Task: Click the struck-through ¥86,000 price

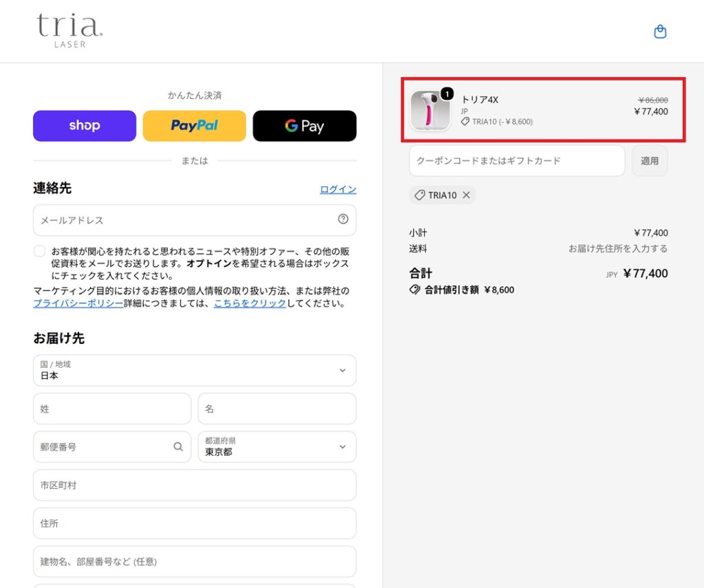Action: coord(653,100)
